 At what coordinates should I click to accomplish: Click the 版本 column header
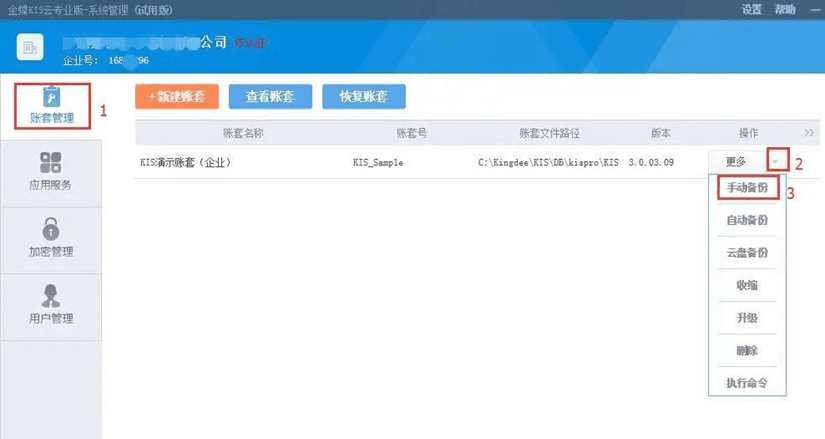[x=661, y=133]
